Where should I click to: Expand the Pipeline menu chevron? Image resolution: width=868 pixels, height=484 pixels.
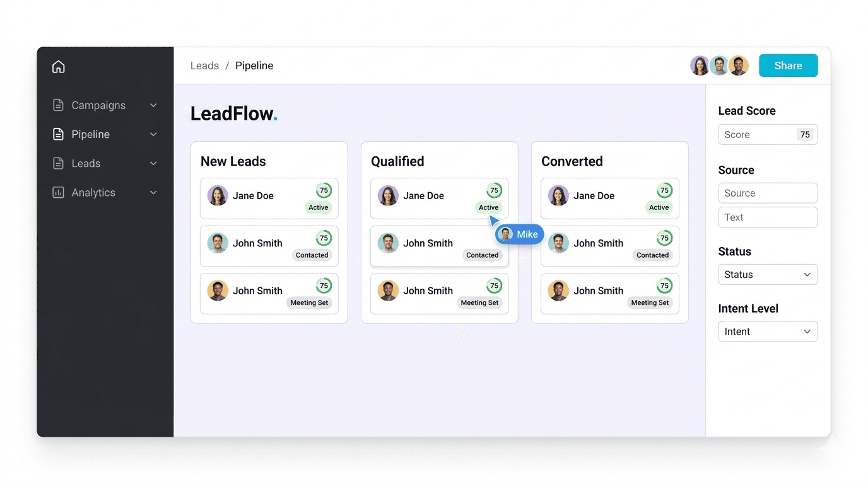coord(153,134)
